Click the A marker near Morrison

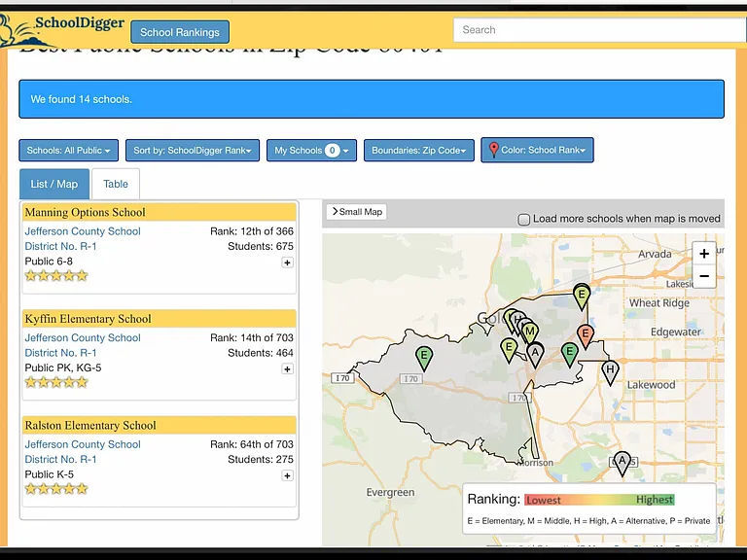click(x=622, y=464)
